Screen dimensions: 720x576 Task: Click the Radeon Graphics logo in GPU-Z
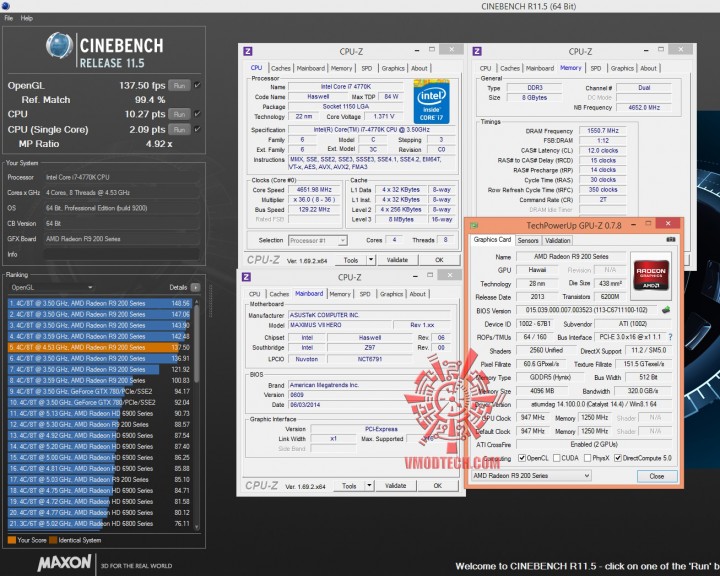(x=651, y=277)
